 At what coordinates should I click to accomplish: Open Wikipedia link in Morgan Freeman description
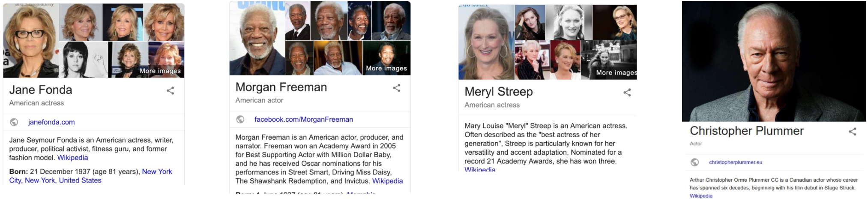[387, 181]
